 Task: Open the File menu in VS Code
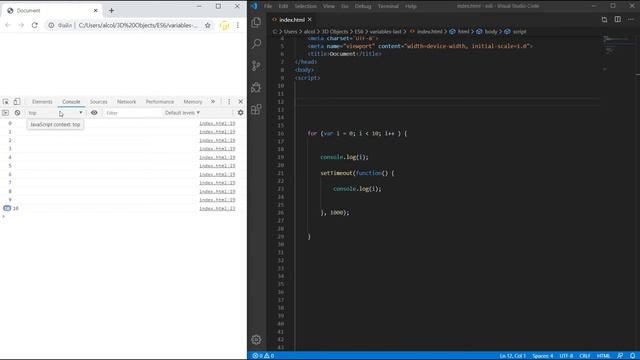pyautogui.click(x=268, y=6)
